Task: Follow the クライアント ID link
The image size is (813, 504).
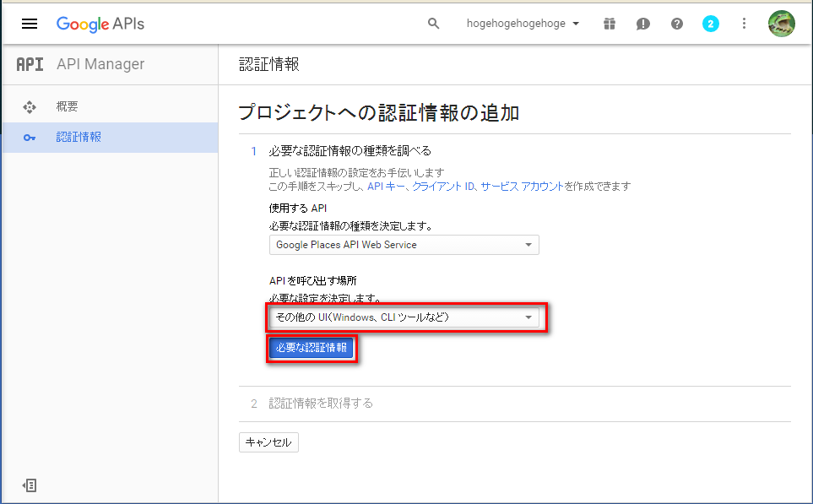Action: click(443, 186)
